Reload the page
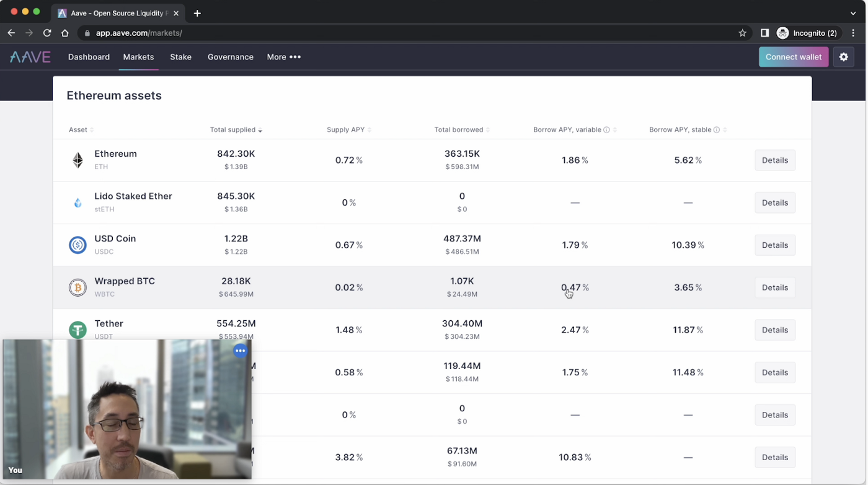 coord(47,33)
